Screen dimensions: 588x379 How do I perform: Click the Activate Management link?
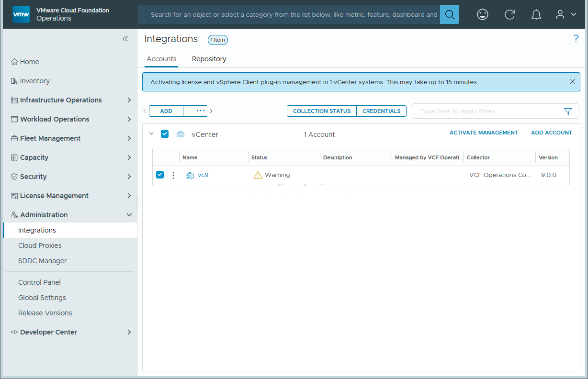[x=484, y=133]
